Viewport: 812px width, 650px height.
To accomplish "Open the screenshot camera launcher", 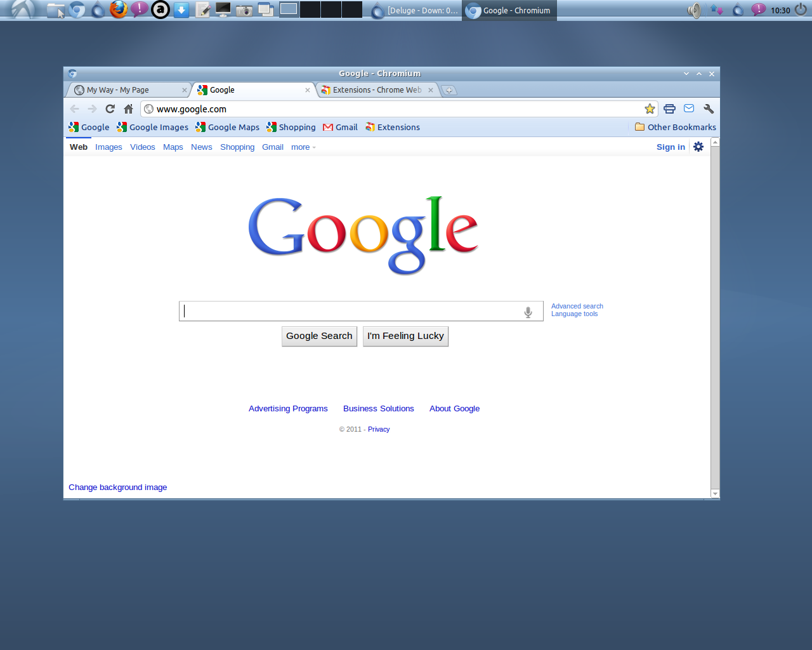I will pos(244,10).
